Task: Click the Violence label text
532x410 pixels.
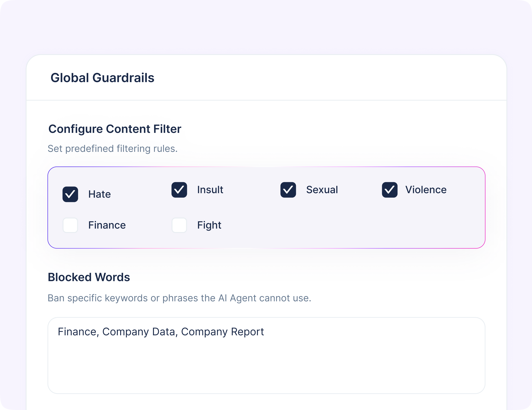Action: [426, 190]
